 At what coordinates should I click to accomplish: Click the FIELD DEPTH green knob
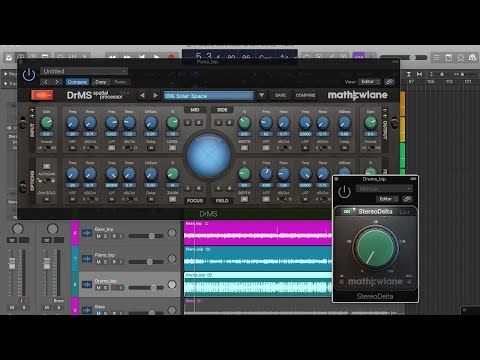click(x=244, y=174)
